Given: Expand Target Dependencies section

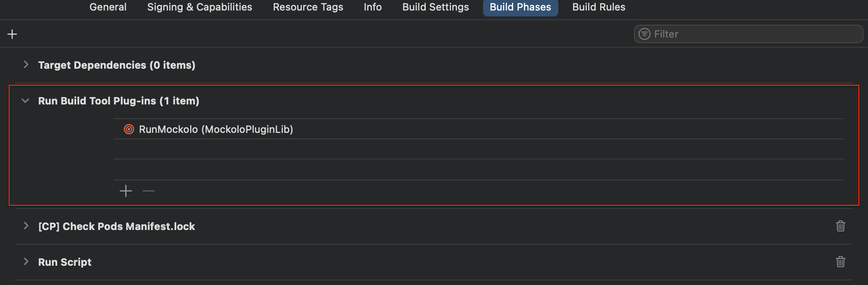Looking at the screenshot, I should pos(26,65).
